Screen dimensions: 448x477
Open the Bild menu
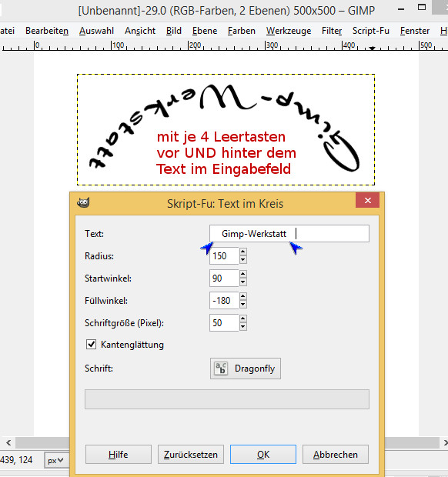coord(174,31)
